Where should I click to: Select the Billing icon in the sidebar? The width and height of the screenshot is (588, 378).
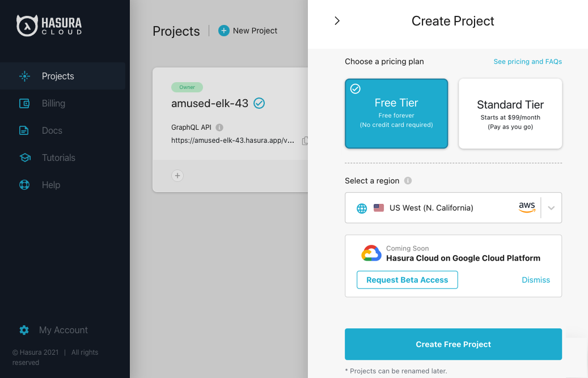tap(23, 103)
